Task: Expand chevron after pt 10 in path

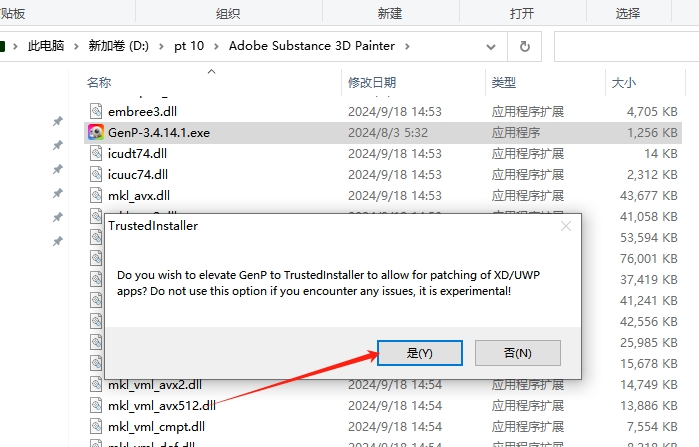Action: tap(217, 46)
